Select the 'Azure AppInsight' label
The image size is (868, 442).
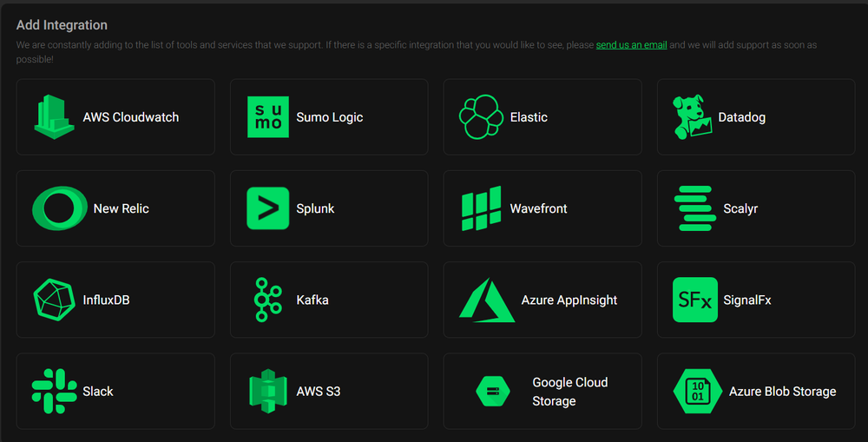(x=569, y=300)
